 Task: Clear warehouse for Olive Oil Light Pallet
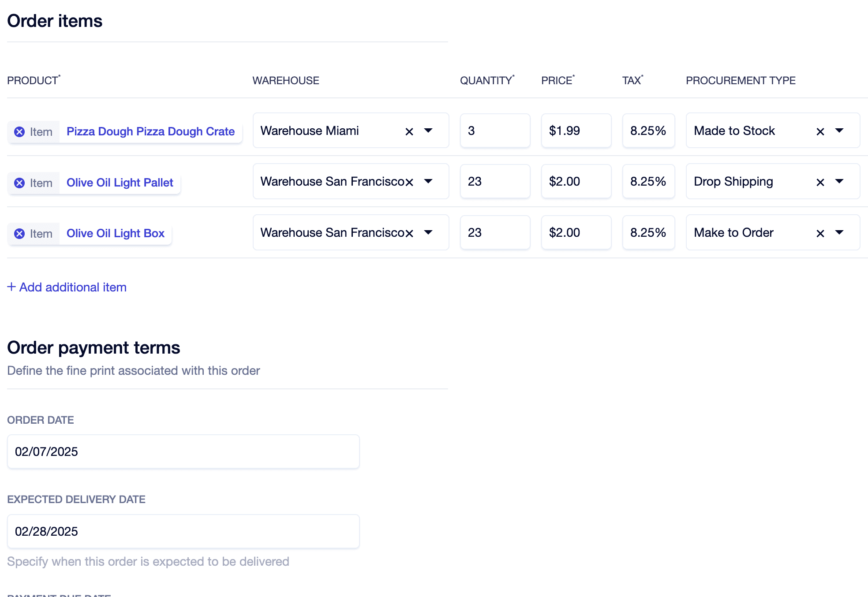click(409, 182)
